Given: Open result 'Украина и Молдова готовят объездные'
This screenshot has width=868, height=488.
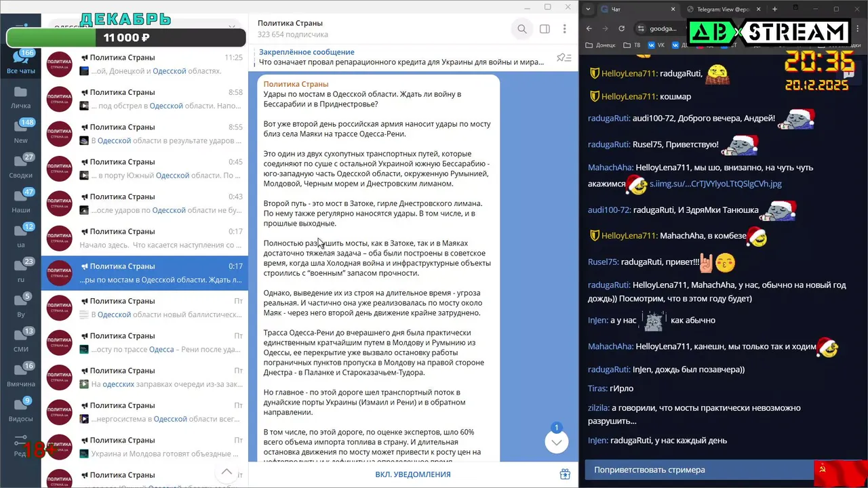Looking at the screenshot, I should click(144, 447).
